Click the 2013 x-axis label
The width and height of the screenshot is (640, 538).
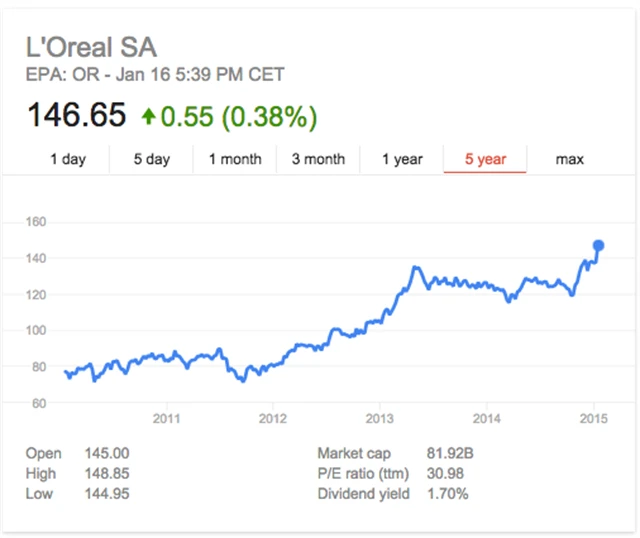coord(380,417)
